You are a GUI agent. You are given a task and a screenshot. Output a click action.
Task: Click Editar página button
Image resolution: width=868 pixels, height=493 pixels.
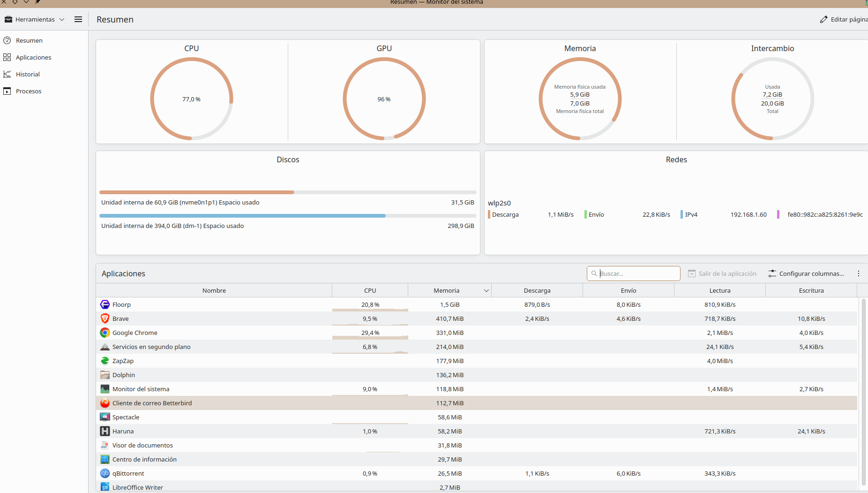click(x=844, y=19)
